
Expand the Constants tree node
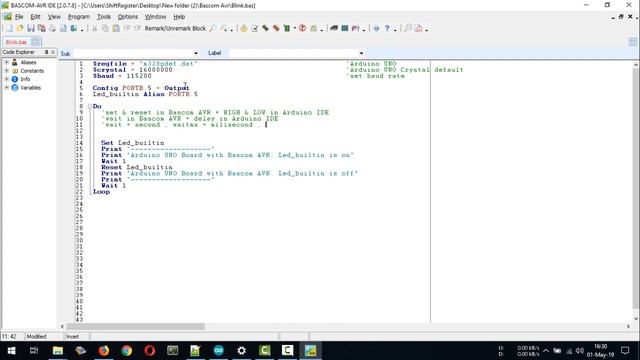pyautogui.click(x=7, y=71)
